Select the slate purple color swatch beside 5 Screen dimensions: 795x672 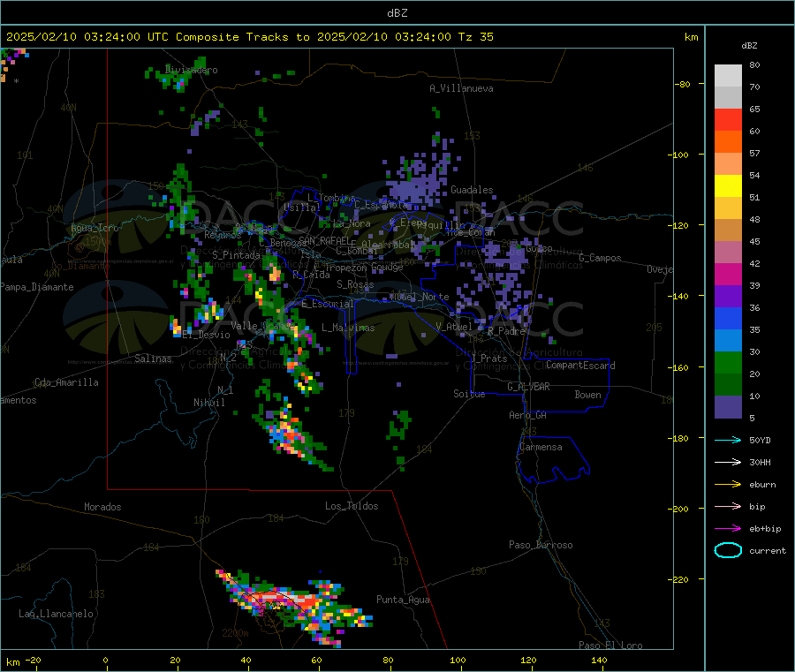[x=728, y=407]
